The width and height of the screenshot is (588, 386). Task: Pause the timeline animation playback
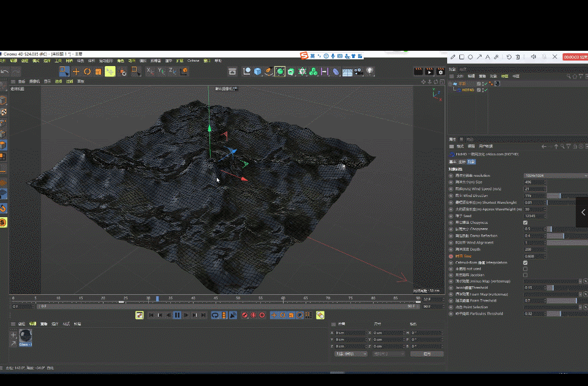click(177, 315)
